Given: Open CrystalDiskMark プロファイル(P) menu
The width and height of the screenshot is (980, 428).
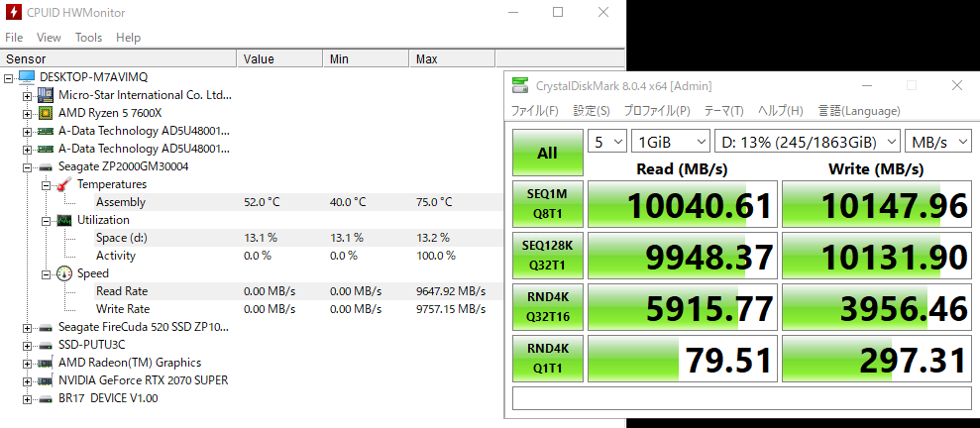Looking at the screenshot, I should [x=657, y=111].
